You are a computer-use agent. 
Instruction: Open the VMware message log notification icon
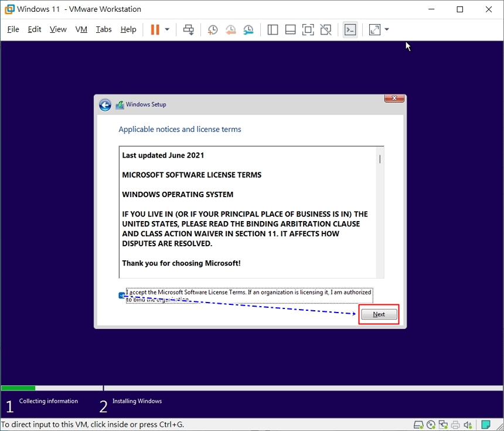[486, 424]
